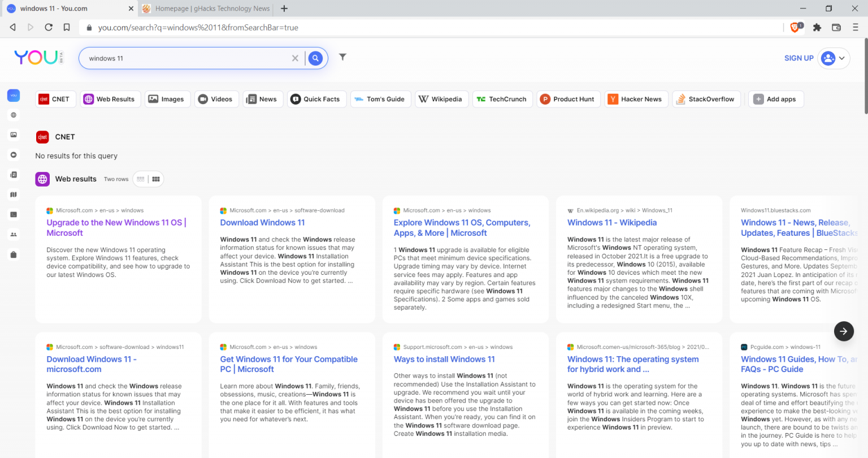Open 'Download Windows 11 - microsoft.com' link
The image size is (868, 458).
pos(92,364)
